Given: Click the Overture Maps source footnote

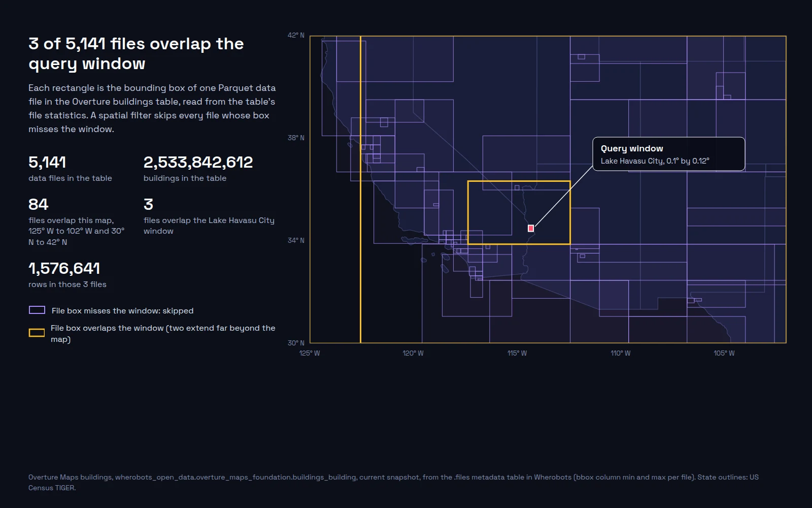Looking at the screenshot, I should coord(393,483).
